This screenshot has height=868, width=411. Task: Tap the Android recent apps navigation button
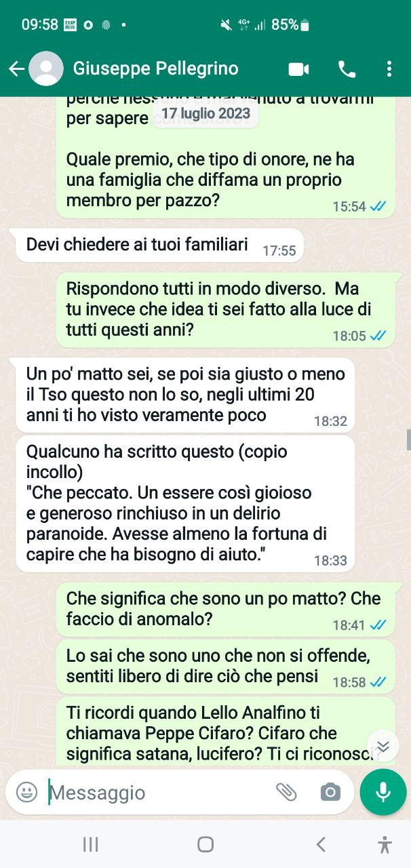[x=91, y=844]
